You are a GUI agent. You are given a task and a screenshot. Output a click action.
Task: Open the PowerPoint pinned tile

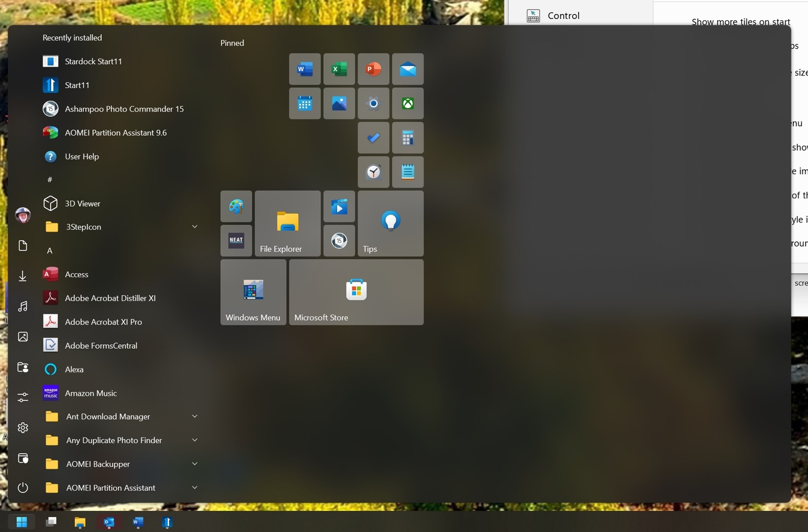(373, 69)
